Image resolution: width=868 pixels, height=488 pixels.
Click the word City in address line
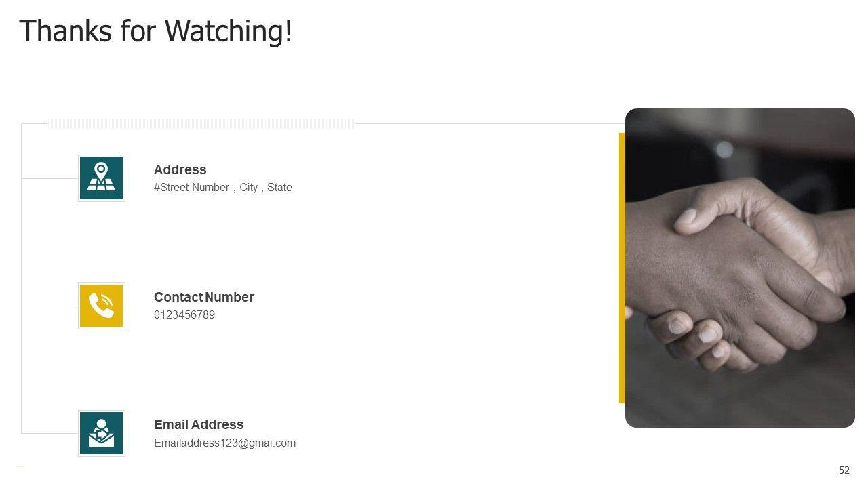[249, 188]
